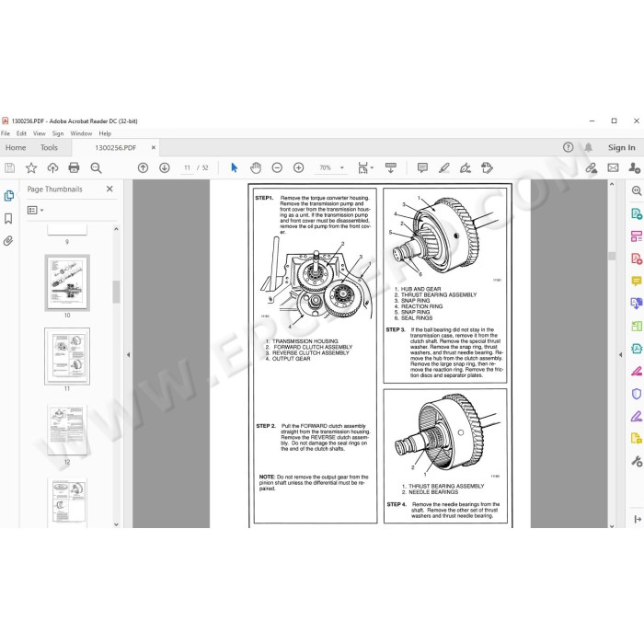Select the 1300256.PDF document tab
644x644 pixels.
coord(115,147)
